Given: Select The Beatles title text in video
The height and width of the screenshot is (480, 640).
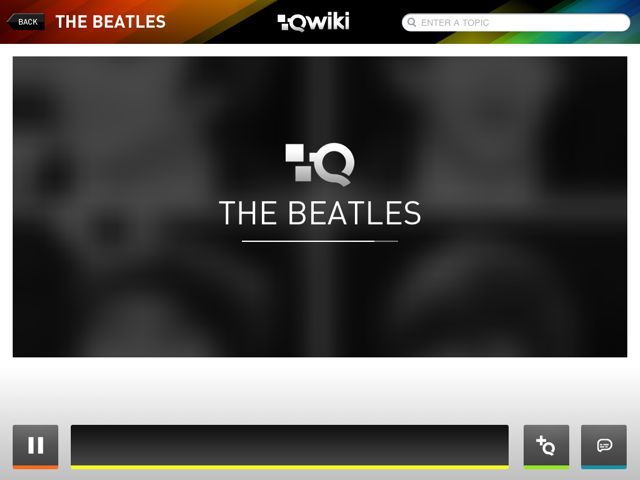Looking at the screenshot, I should tap(320, 213).
